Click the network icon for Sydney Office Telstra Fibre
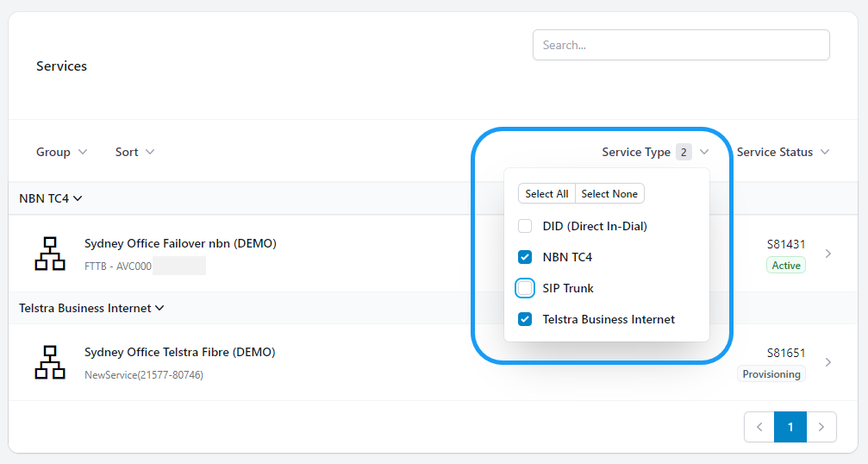 (x=50, y=362)
